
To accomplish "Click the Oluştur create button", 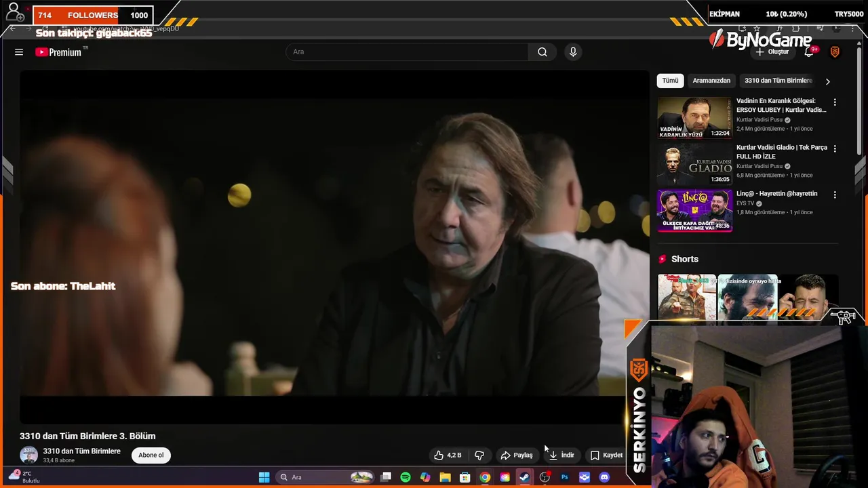I will (772, 52).
